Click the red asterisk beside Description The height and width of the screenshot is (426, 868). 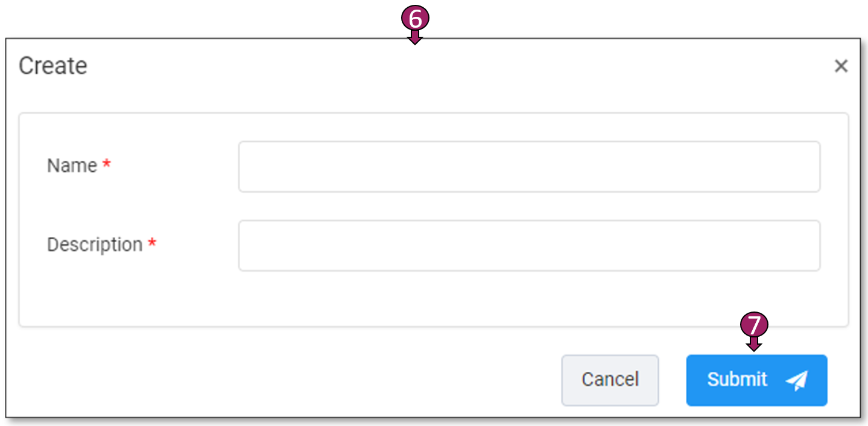pos(152,243)
